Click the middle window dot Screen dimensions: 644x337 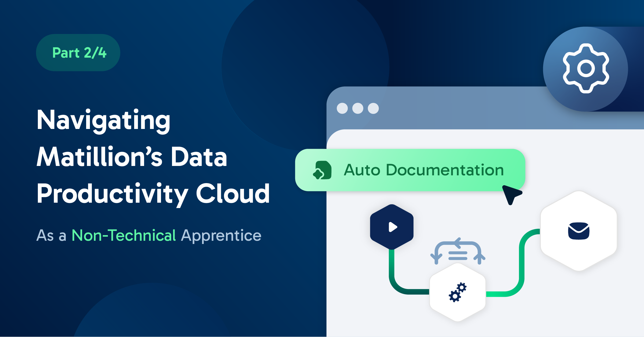[x=358, y=108]
